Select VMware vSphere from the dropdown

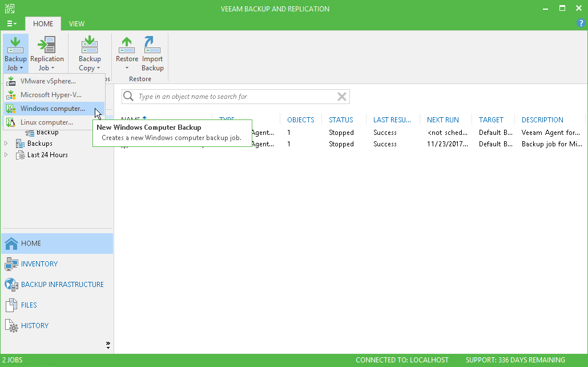[x=54, y=81]
